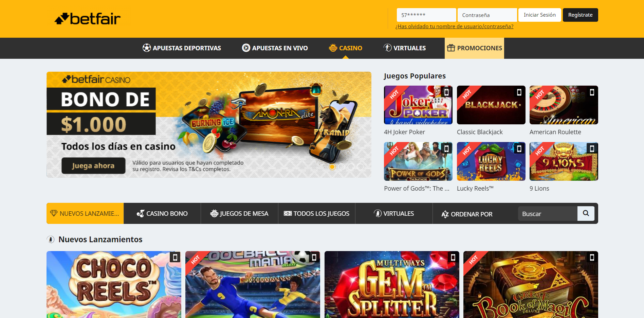Click the mobile icon on the Power of Gods tile
Image resolution: width=644 pixels, height=318 pixels.
[446, 148]
